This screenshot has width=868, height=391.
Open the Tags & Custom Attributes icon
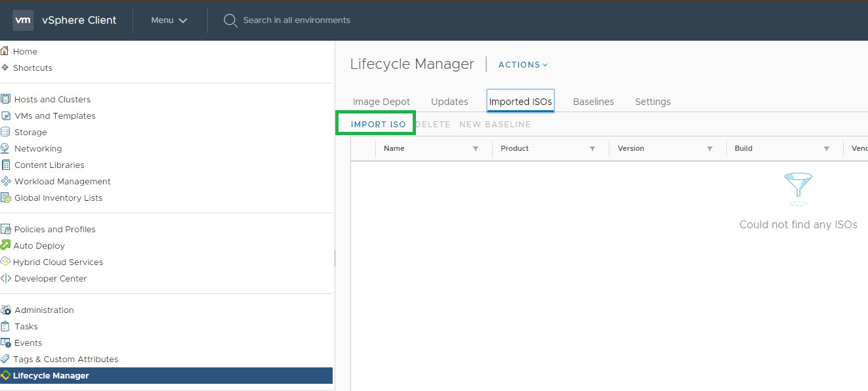(6, 359)
